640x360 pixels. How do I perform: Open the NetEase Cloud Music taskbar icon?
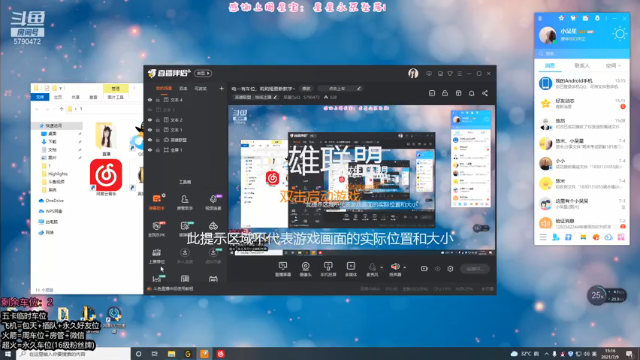point(221,354)
